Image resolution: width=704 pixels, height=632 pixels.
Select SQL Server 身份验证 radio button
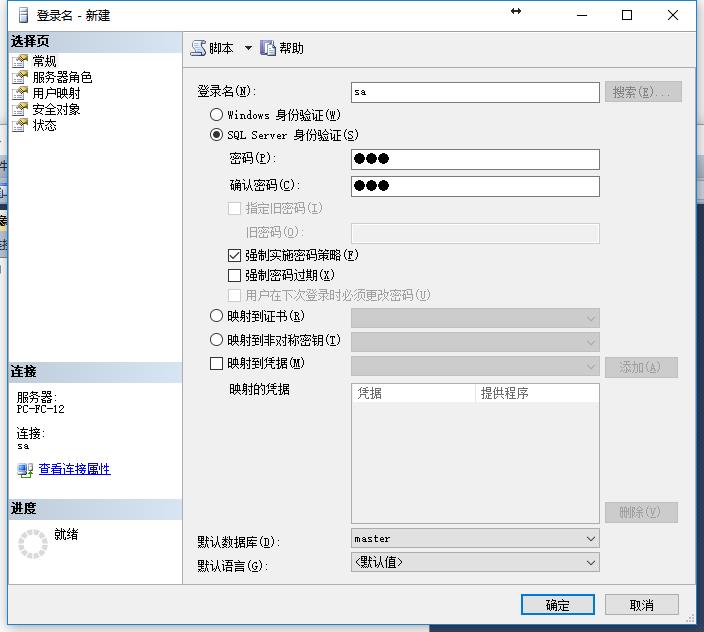[216, 135]
